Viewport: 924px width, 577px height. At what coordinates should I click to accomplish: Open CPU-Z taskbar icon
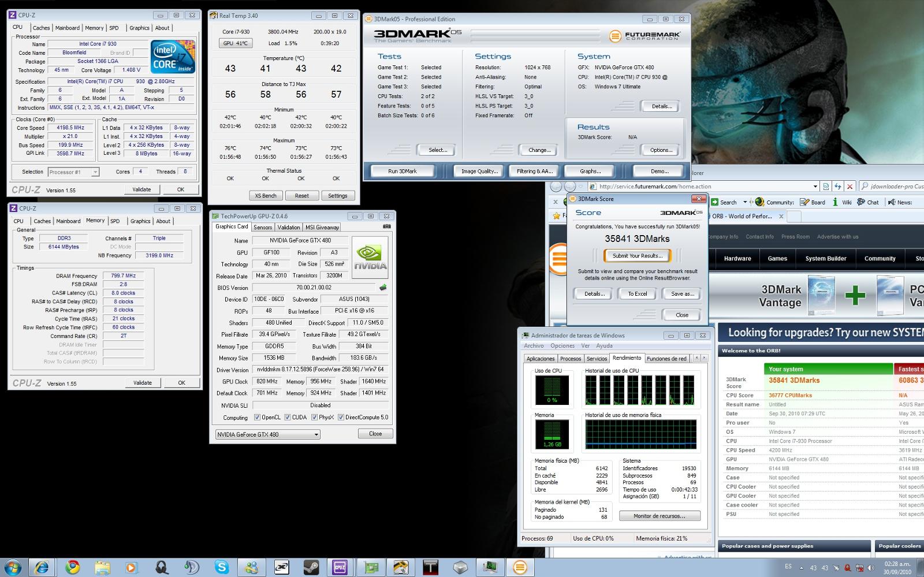pos(341,567)
